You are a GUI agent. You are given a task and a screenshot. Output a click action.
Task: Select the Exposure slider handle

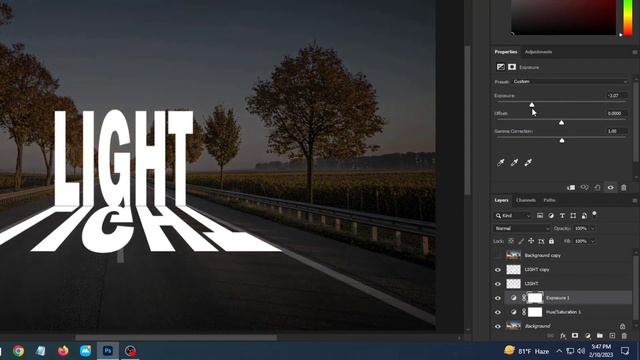(532, 105)
